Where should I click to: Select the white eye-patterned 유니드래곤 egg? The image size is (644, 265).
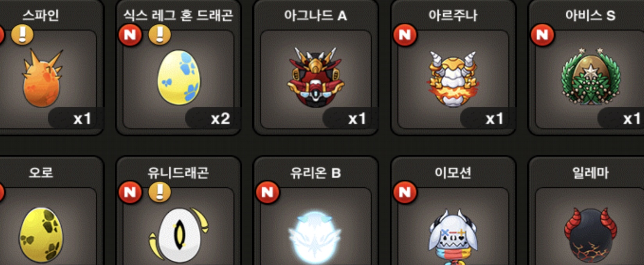(x=178, y=234)
